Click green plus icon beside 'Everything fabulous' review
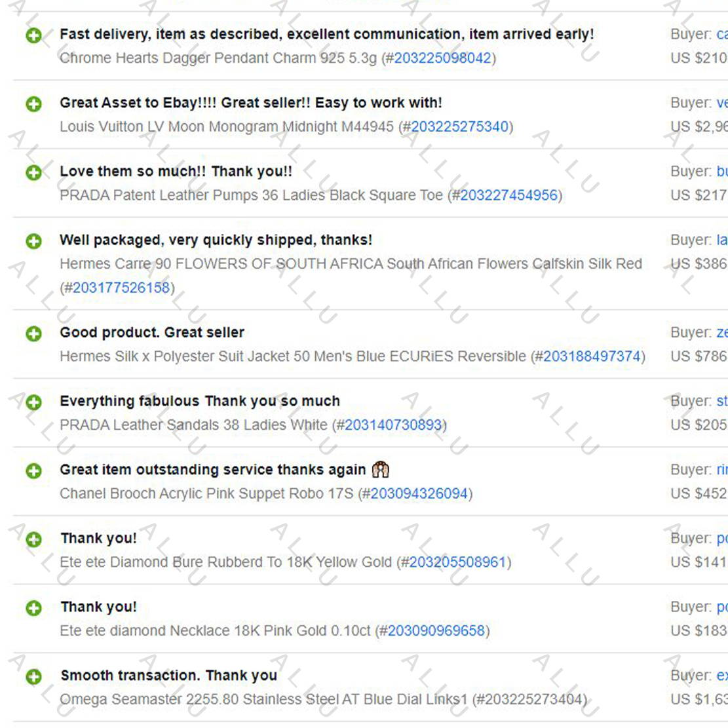The height and width of the screenshot is (728, 728). coord(33,402)
